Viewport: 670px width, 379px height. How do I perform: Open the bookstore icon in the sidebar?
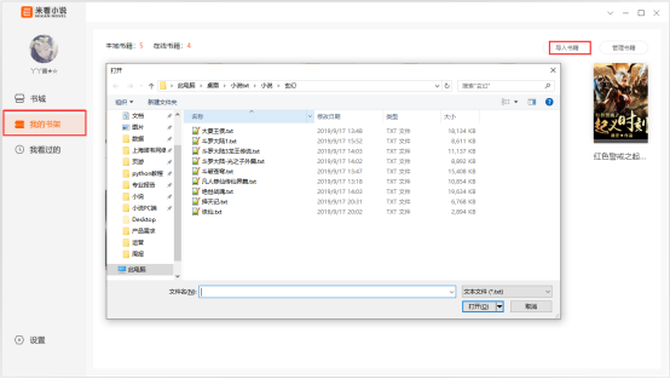click(19, 99)
